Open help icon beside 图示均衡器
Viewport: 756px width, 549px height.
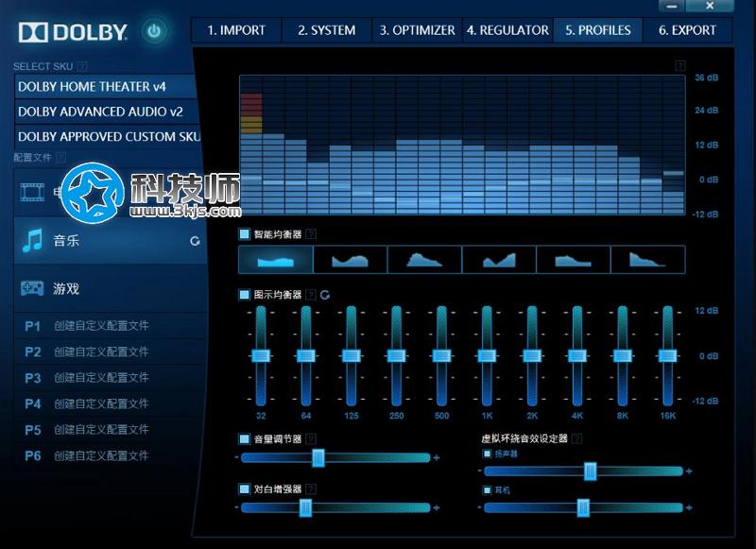point(311,295)
